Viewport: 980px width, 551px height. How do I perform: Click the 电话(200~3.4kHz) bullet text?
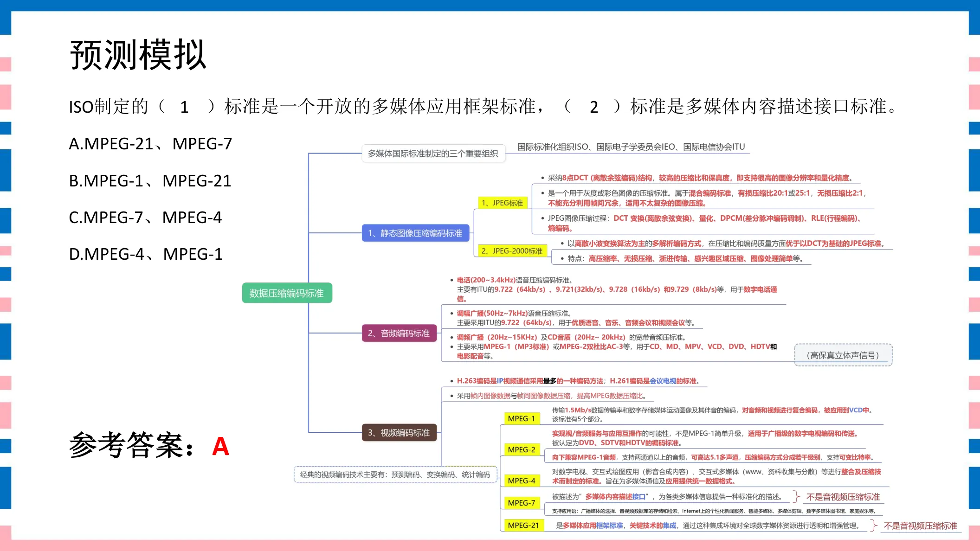coord(617,289)
